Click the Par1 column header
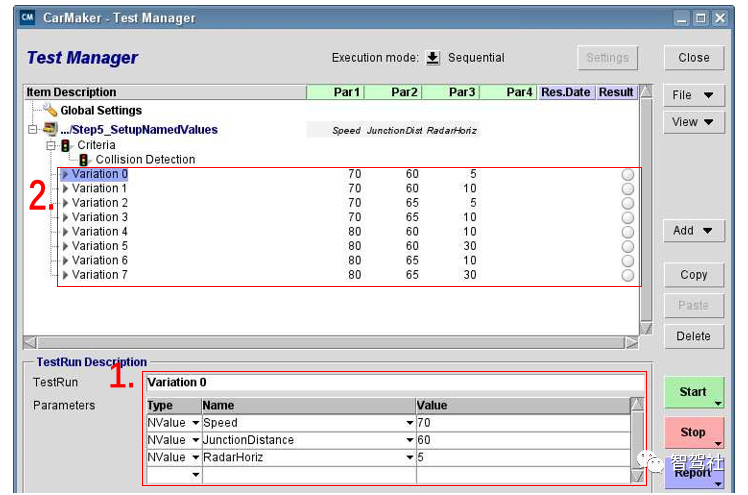 click(335, 92)
